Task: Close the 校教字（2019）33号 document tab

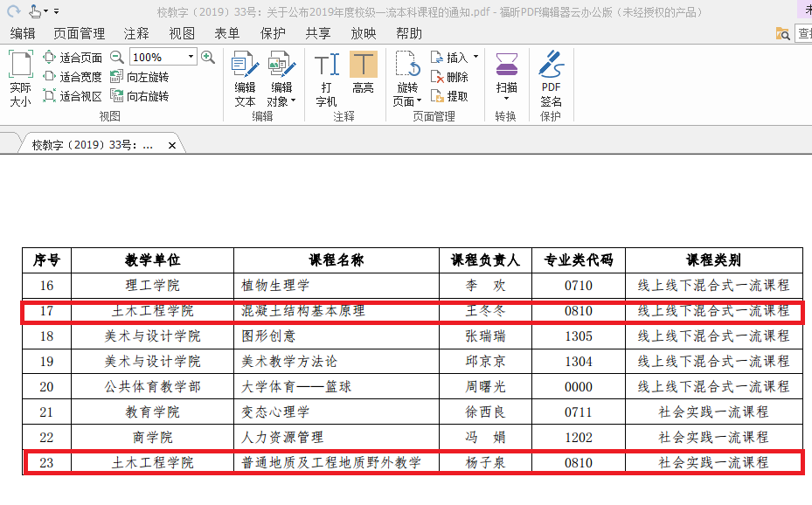Action: coord(172,145)
